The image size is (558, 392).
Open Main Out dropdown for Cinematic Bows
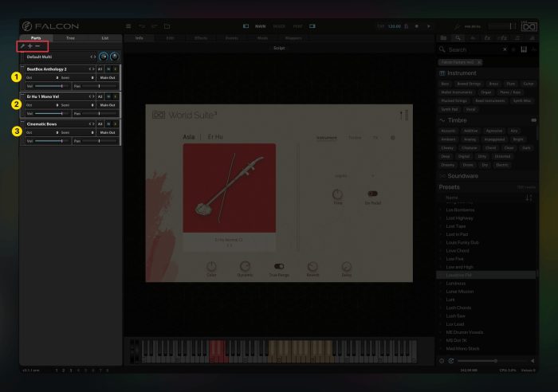coord(108,132)
